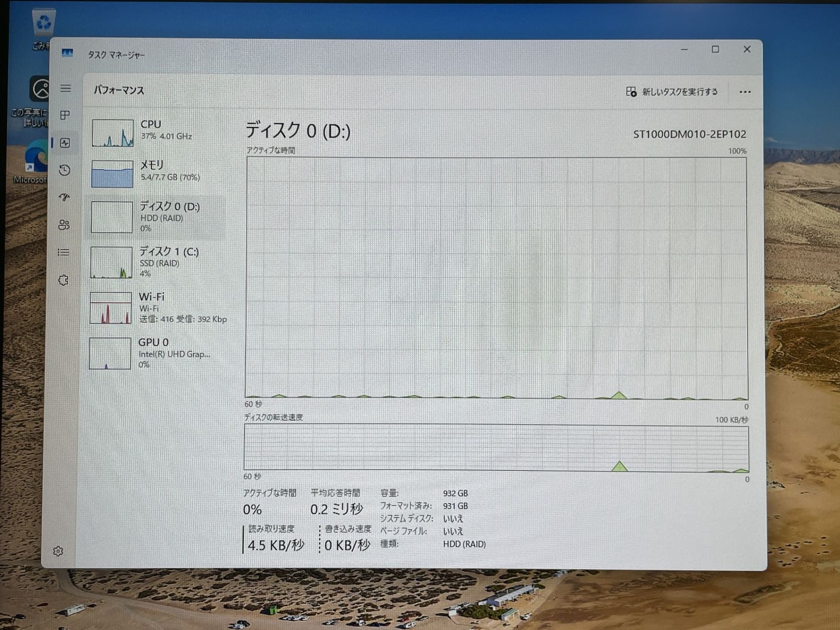Open the Users page icon
Viewport: 840px width, 630px height.
tap(64, 225)
